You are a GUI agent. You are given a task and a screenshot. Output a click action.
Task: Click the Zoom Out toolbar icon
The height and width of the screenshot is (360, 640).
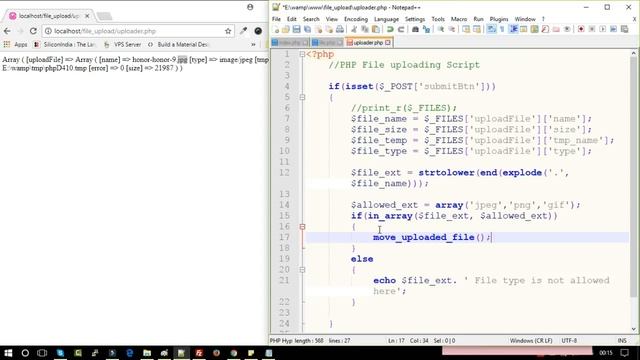pos(451,29)
